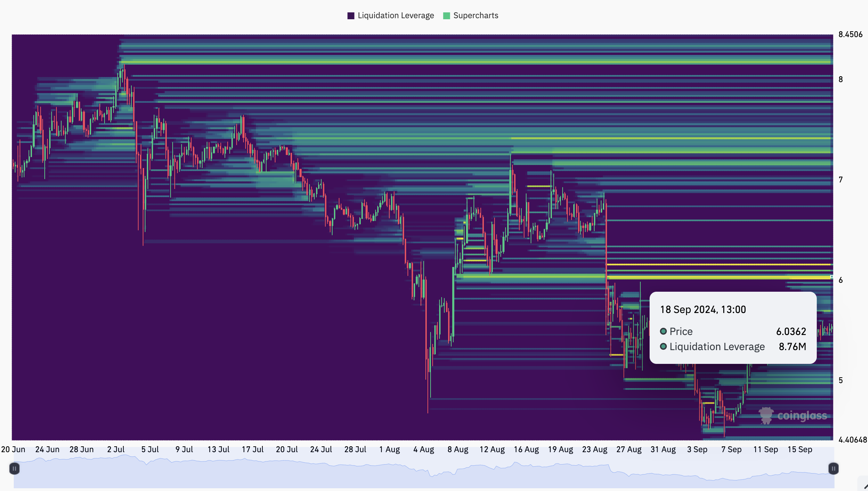This screenshot has height=491, width=868.
Task: Click the Price marker dot in the tooltip
Action: point(663,331)
